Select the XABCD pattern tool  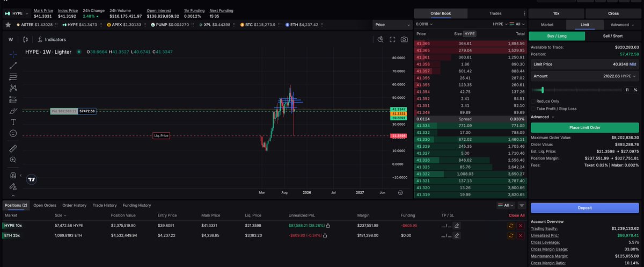(13, 88)
